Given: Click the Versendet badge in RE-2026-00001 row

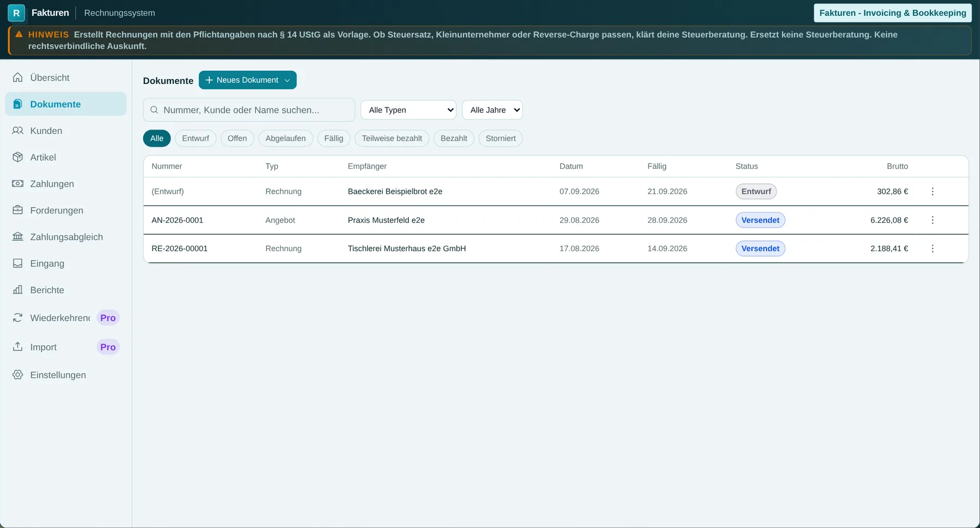Looking at the screenshot, I should (761, 248).
